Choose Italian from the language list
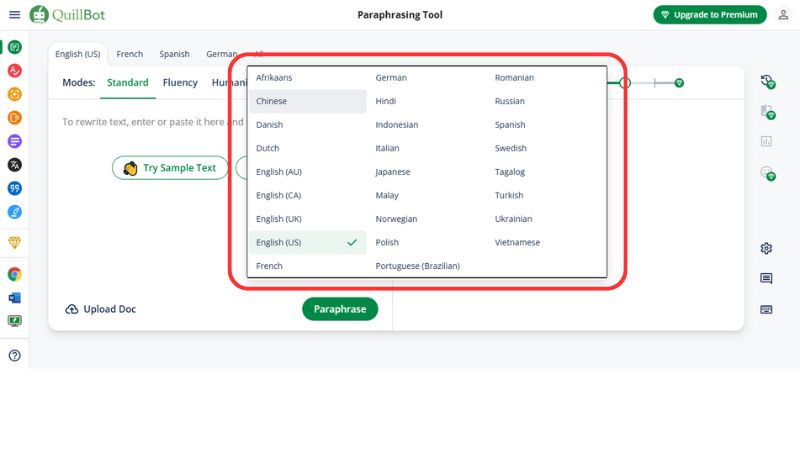800x450 pixels. [x=428, y=148]
